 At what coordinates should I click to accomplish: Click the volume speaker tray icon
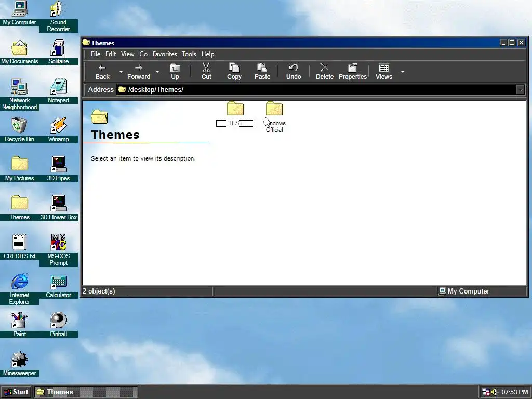pos(495,392)
